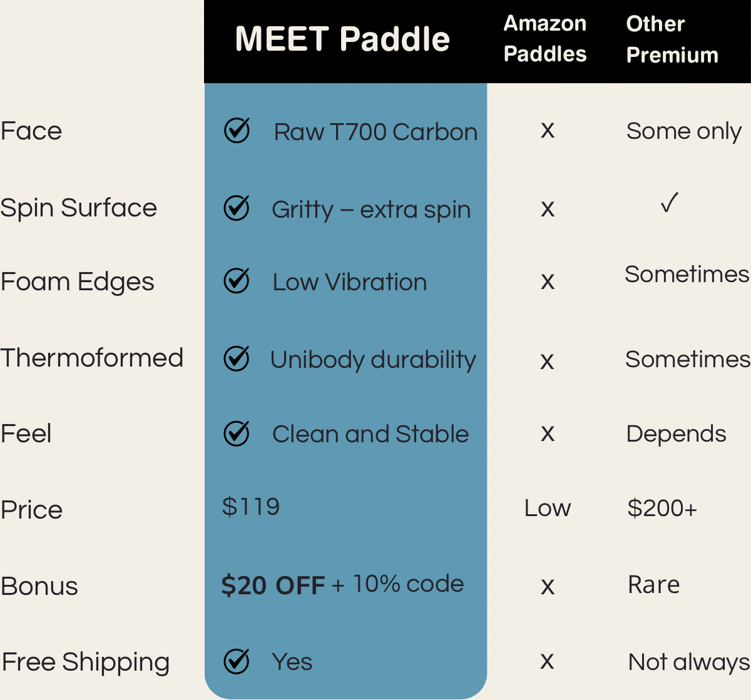The width and height of the screenshot is (751, 700).
Task: Click the checkmark next to Unibody durability
Action: coord(237,358)
